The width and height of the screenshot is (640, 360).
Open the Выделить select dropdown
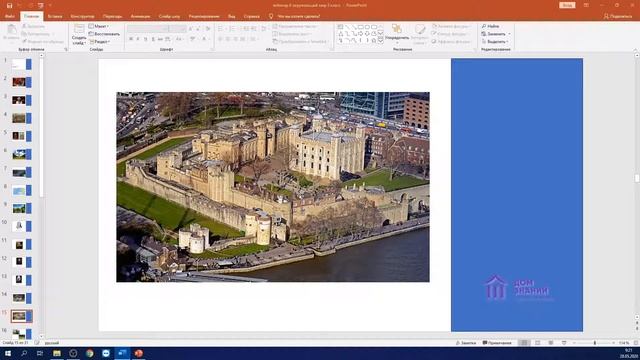pyautogui.click(x=496, y=42)
